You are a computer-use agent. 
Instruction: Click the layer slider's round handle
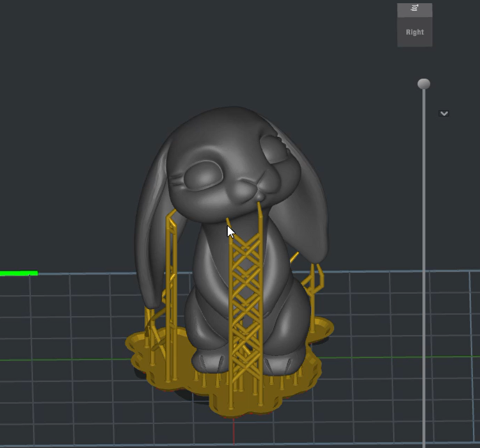(424, 84)
